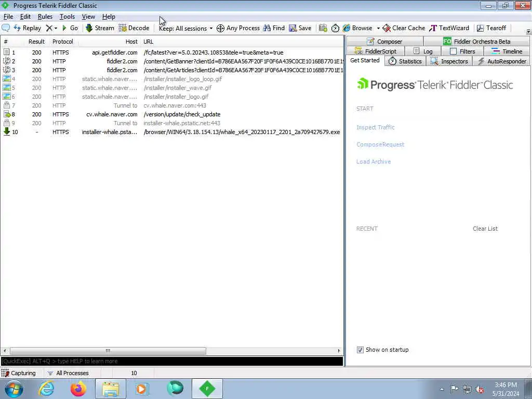Open Internet Explorer from the taskbar
The width and height of the screenshot is (532, 399).
pos(46,389)
